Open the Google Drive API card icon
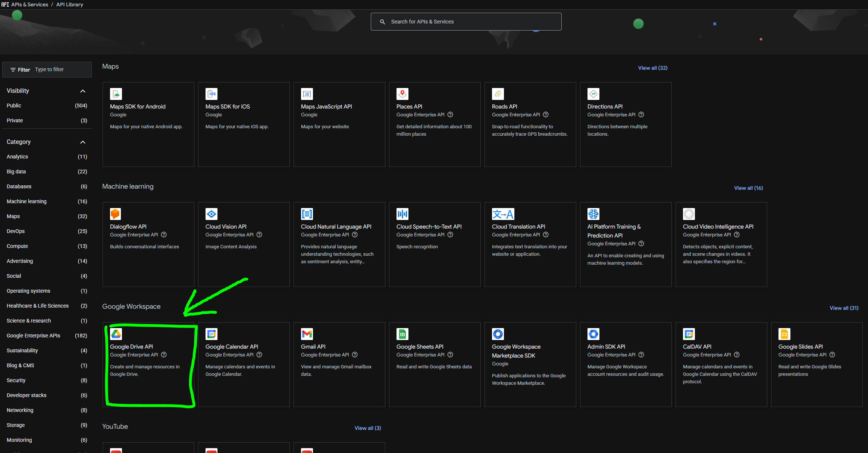The height and width of the screenshot is (453, 868). 116,334
